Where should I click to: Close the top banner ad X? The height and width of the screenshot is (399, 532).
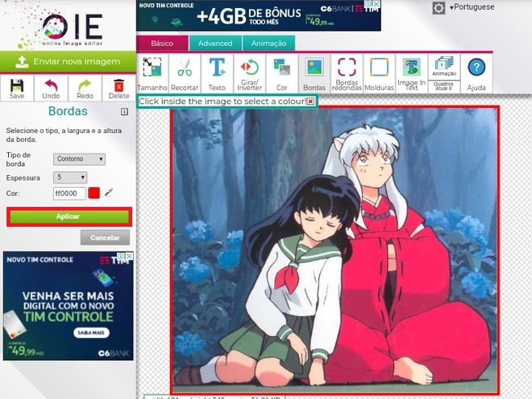(x=376, y=4)
